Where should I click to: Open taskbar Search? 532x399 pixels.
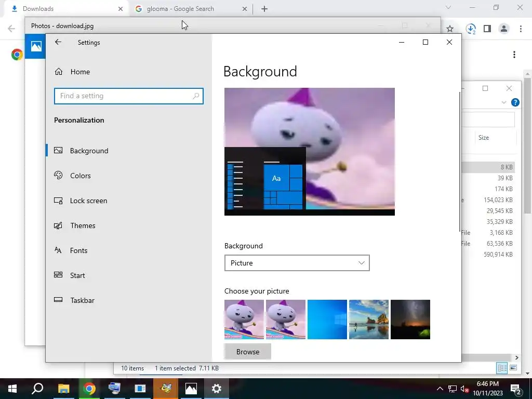(x=37, y=389)
